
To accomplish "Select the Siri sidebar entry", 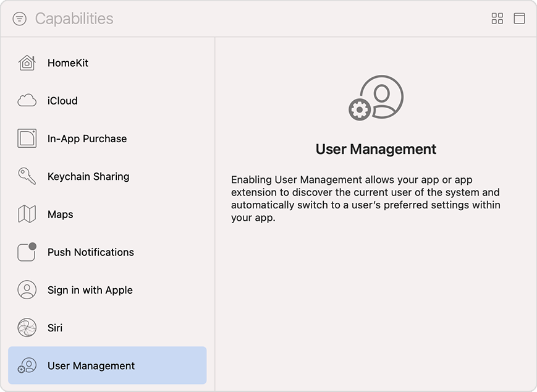I will (55, 328).
